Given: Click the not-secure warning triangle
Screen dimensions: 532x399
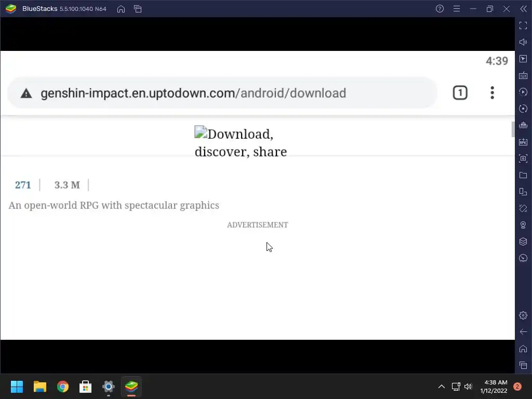Looking at the screenshot, I should (x=26, y=94).
